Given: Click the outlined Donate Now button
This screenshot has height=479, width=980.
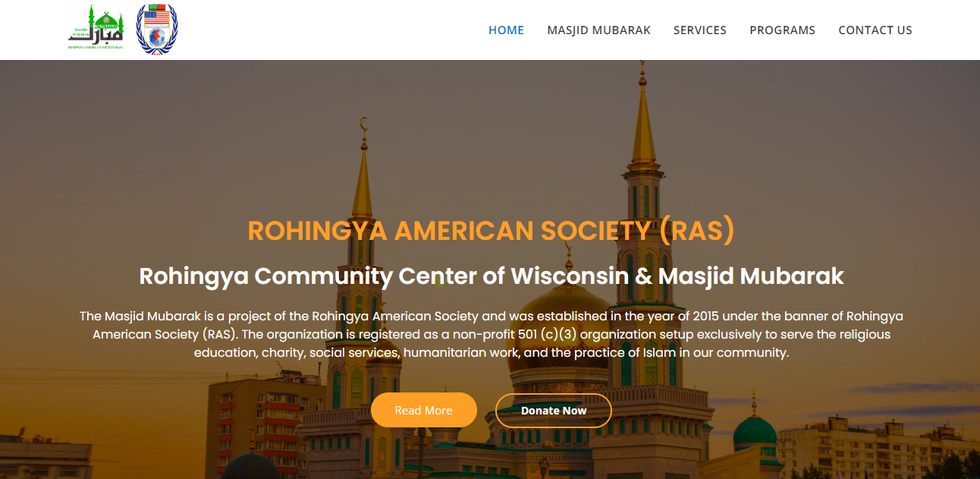Looking at the screenshot, I should 554,410.
